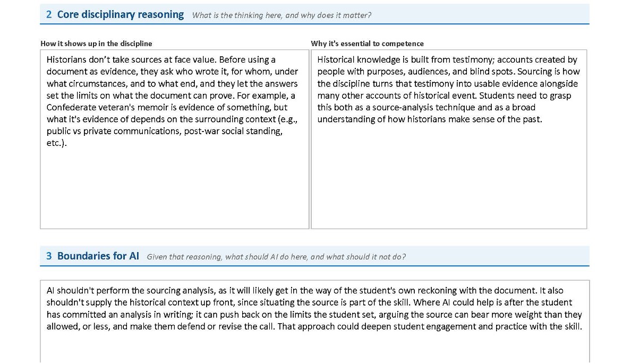Click the section number 2
Viewport: 631px width, 364px height.
pyautogui.click(x=49, y=15)
